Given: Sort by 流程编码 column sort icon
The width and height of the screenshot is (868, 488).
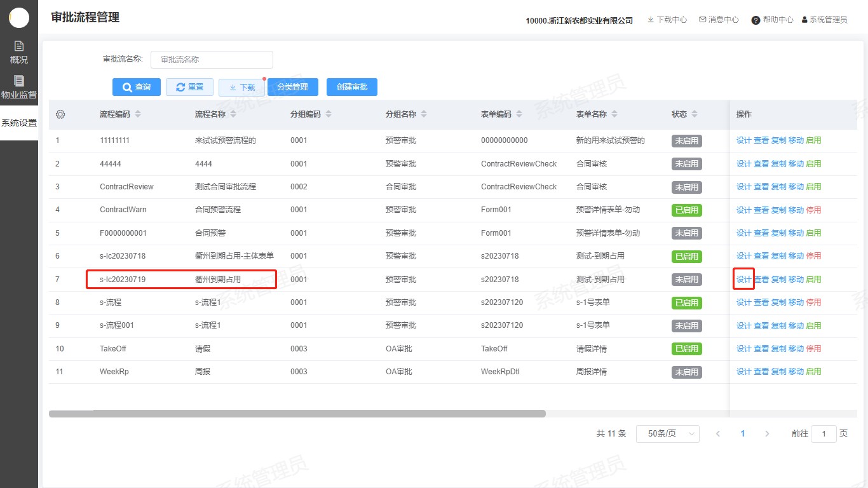Looking at the screenshot, I should pos(138,114).
